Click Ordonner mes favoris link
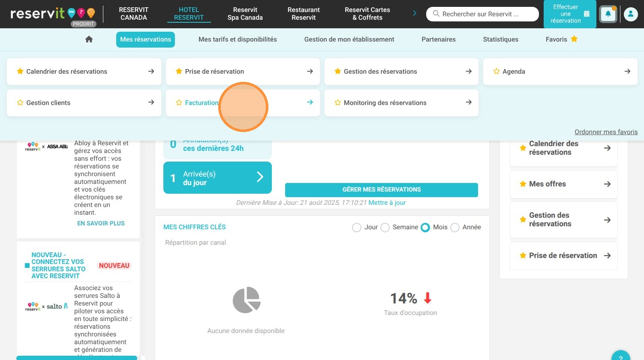The height and width of the screenshot is (360, 644). (606, 132)
